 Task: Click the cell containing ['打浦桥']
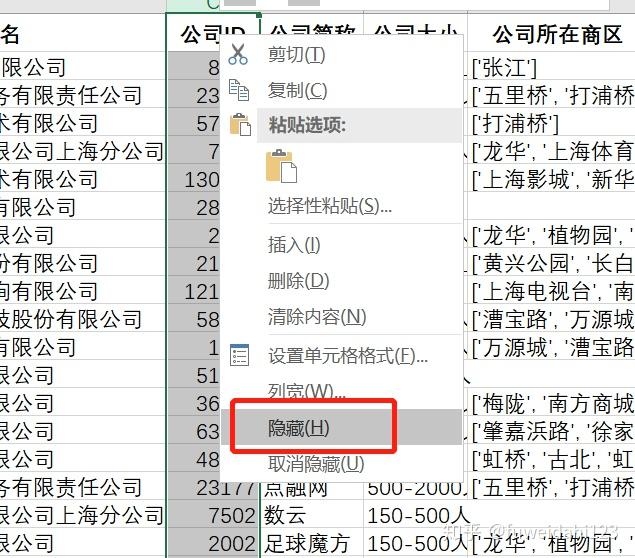(552, 123)
